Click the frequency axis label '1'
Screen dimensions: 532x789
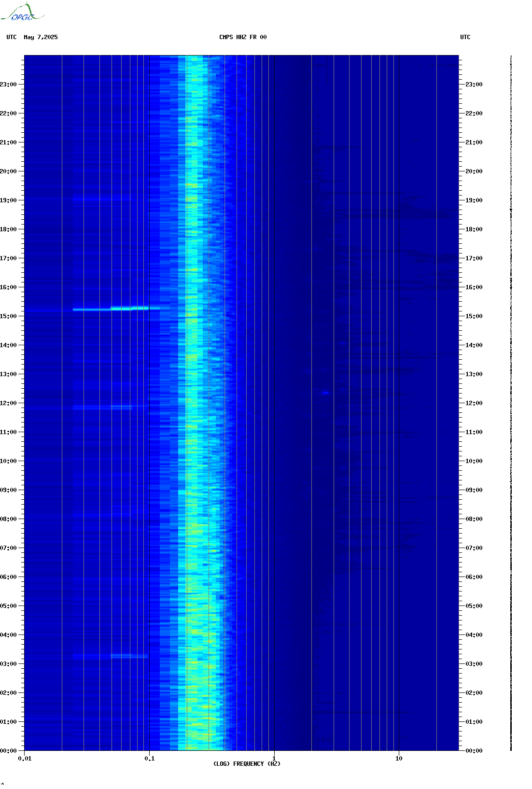point(274,759)
